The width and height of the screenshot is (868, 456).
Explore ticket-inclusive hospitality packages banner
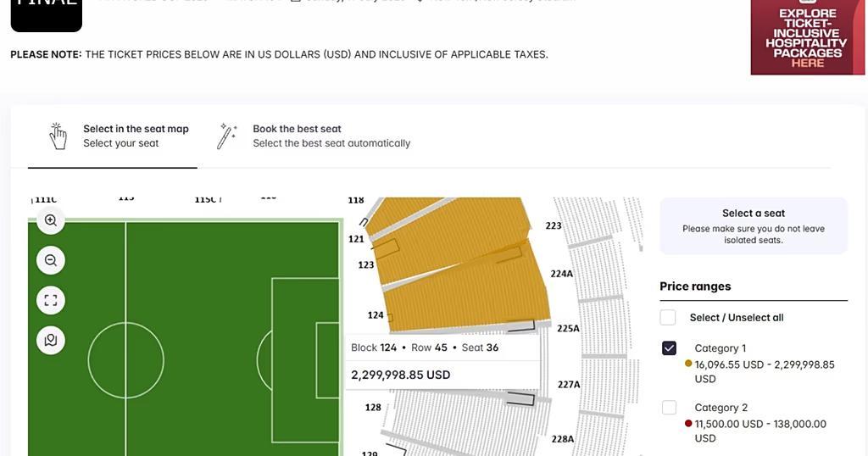click(x=807, y=37)
